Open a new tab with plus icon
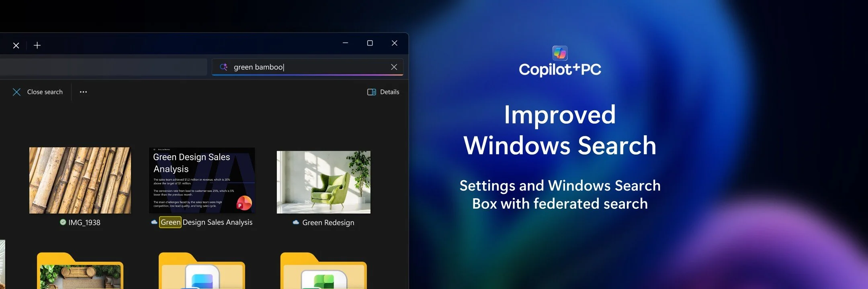868x289 pixels. [37, 45]
